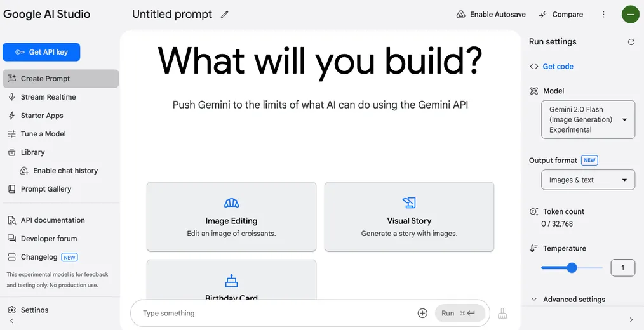Open the Get code link
The height and width of the screenshot is (330, 644).
[558, 67]
